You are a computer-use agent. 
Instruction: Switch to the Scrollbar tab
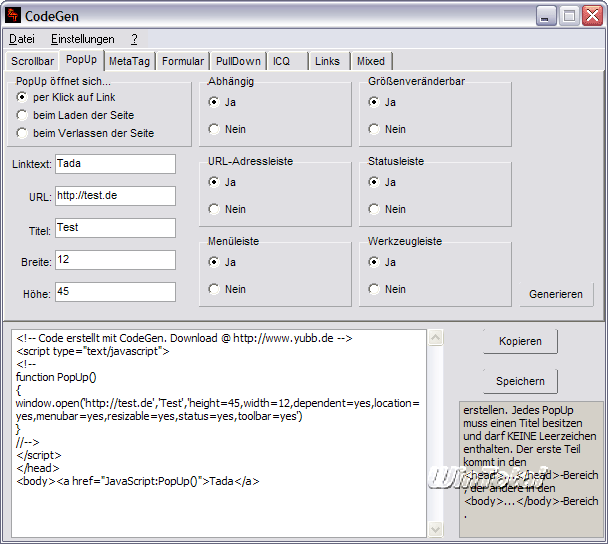pos(32,61)
